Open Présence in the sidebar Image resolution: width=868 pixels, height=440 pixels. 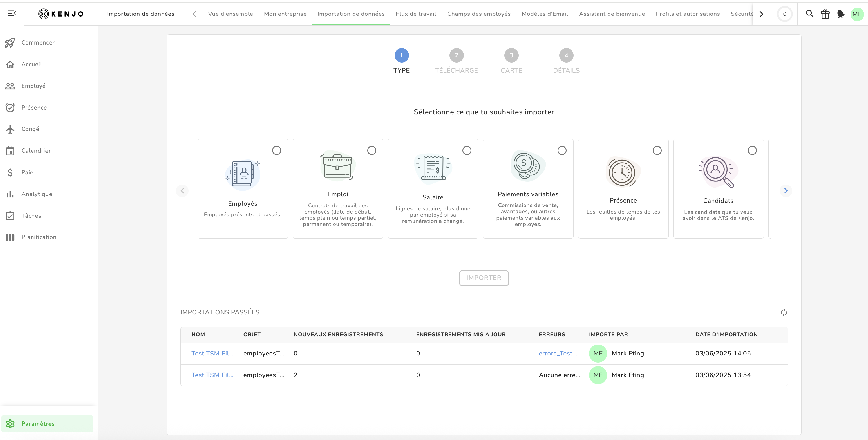(x=34, y=108)
